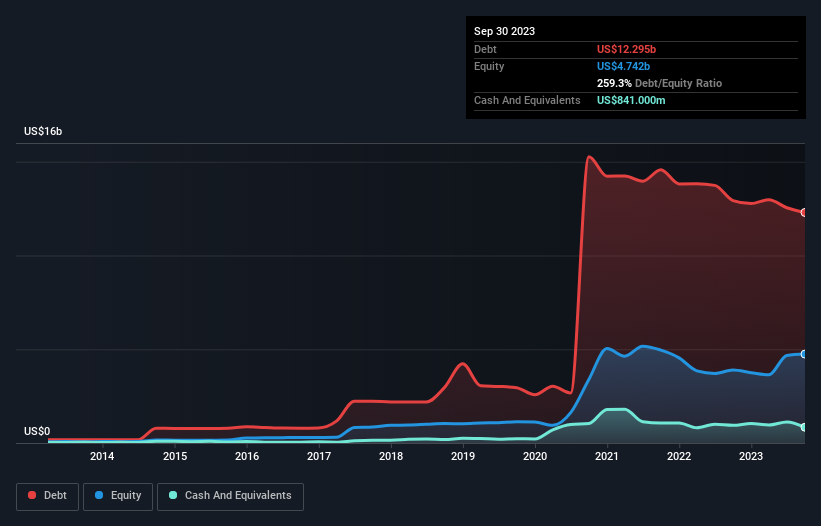Toggle the Debt legend button
This screenshot has height=526, width=821.
click(48, 496)
